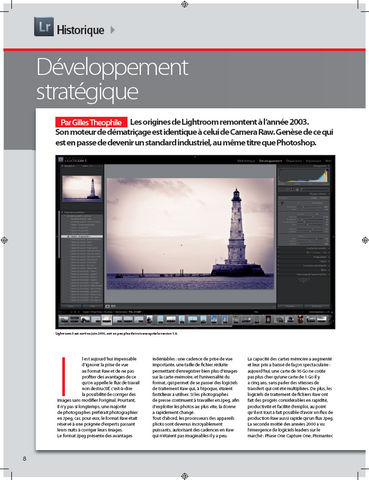Open the Développement module tab
Viewport: 369px width, 480px height.
click(270, 161)
